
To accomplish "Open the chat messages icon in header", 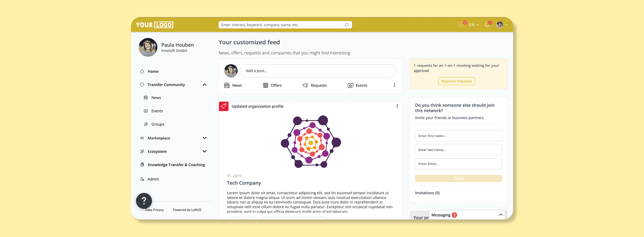I will coord(461,25).
